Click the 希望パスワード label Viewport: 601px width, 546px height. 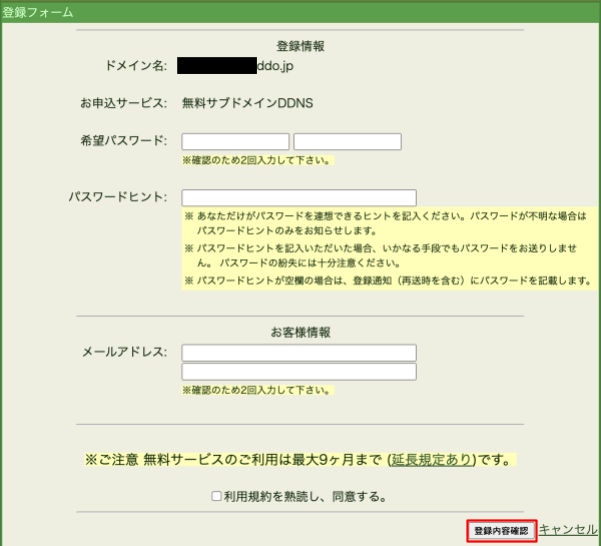[124, 141]
